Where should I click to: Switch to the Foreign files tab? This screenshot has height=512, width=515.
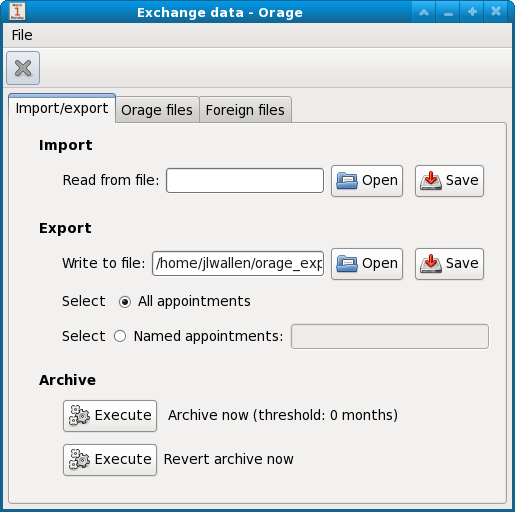point(245,110)
